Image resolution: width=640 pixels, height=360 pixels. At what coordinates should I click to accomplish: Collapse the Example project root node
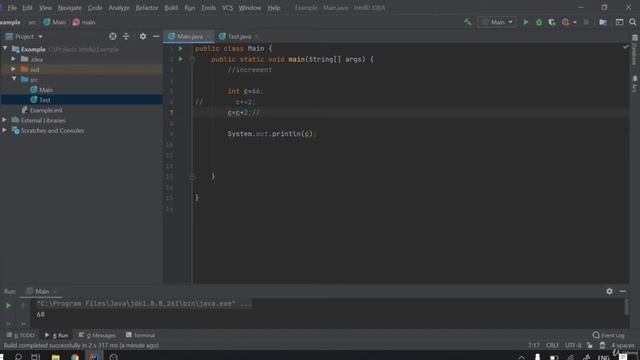coord(5,49)
